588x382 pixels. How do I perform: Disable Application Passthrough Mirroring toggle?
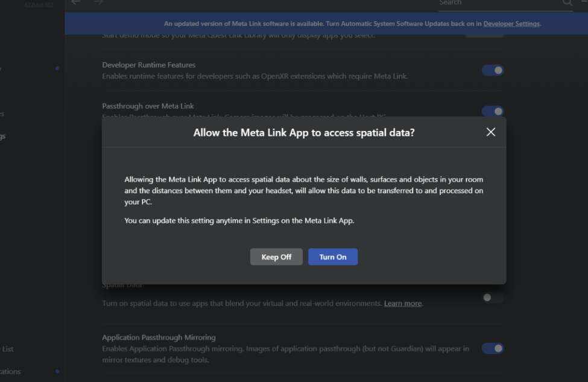coord(493,348)
